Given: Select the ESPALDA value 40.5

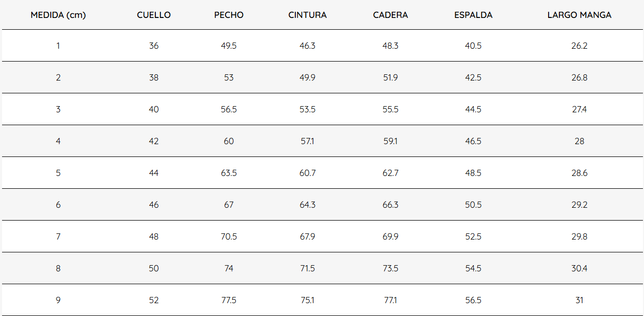Looking at the screenshot, I should [473, 46].
